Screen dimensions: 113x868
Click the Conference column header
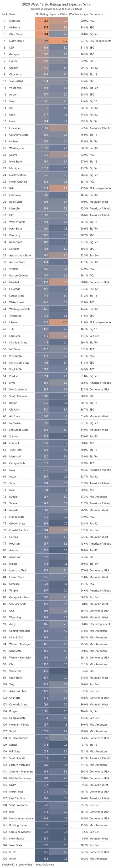pos(97,15)
